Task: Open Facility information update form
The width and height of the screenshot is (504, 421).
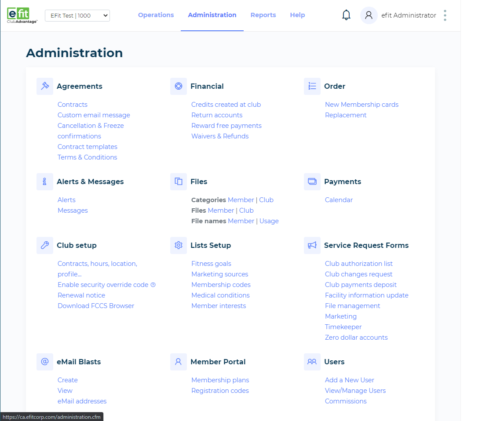Action: click(x=367, y=295)
